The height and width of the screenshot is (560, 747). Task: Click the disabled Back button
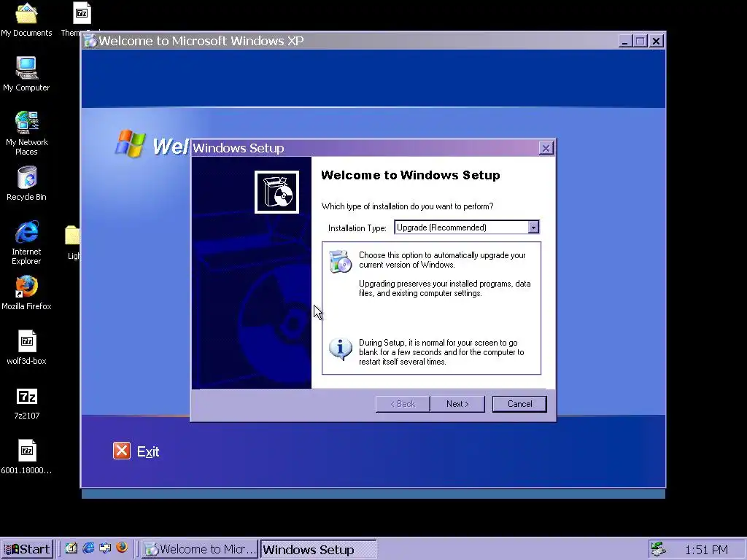[403, 404]
